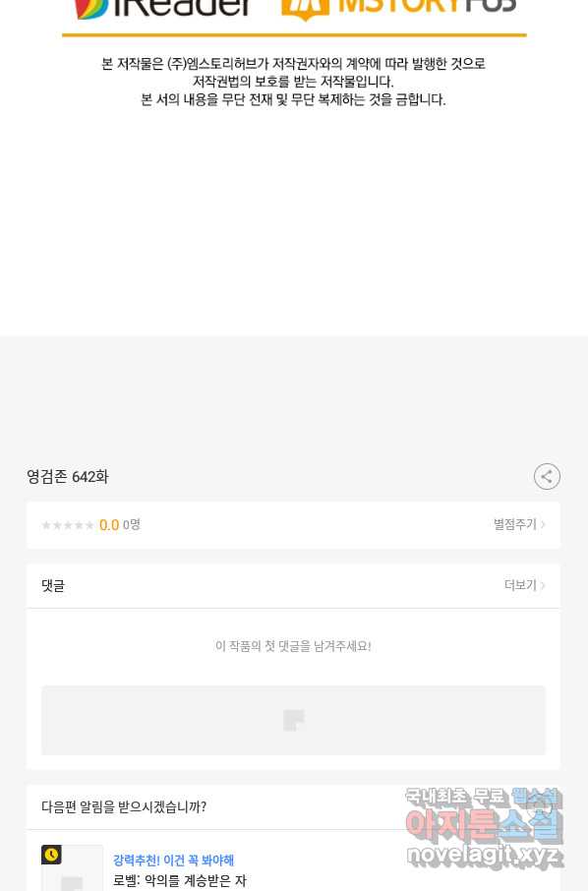Click the 0.0 rating score

pos(109,525)
